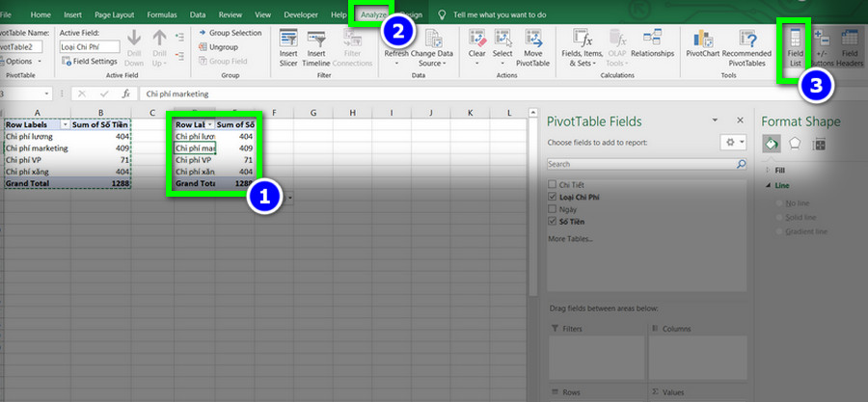Screen dimensions: 868x402
Task: Click the Drill Up arrow icon
Action: click(x=159, y=39)
